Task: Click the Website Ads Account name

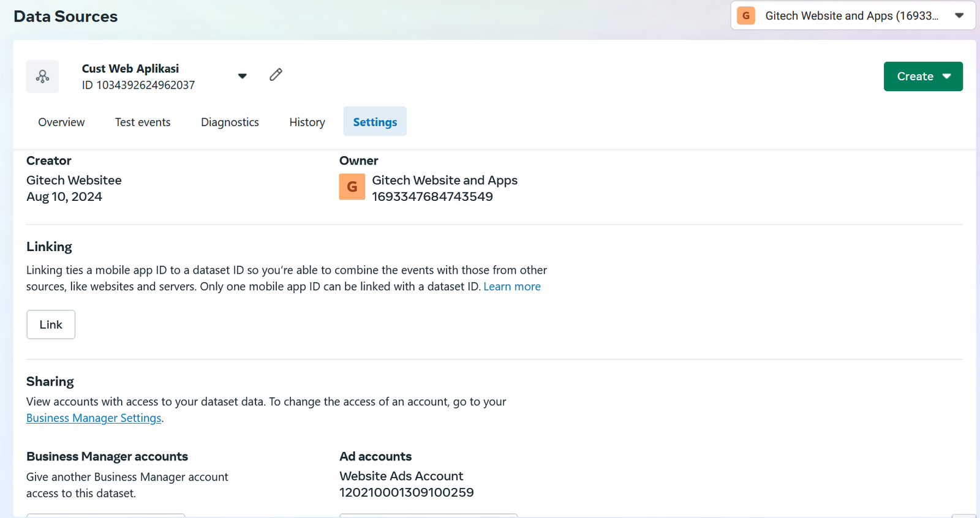Action: [401, 476]
